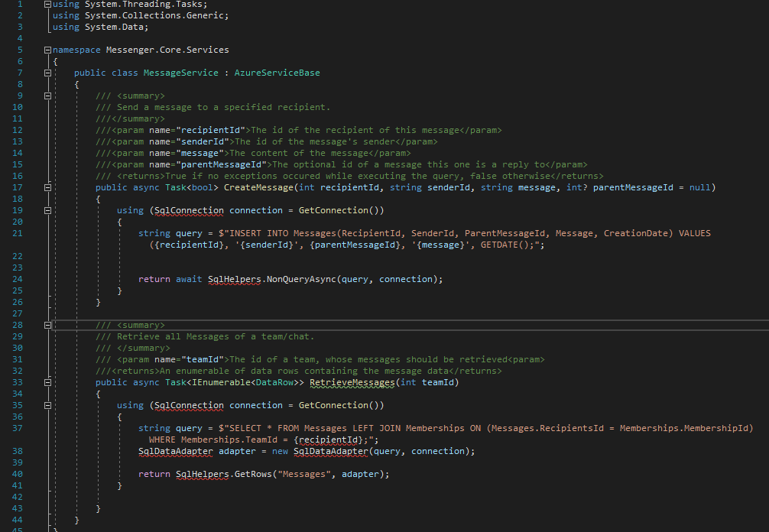Screen dimensions: 769x532
Task: Click the returns comment on line 16
Action: pyautogui.click(x=349, y=176)
